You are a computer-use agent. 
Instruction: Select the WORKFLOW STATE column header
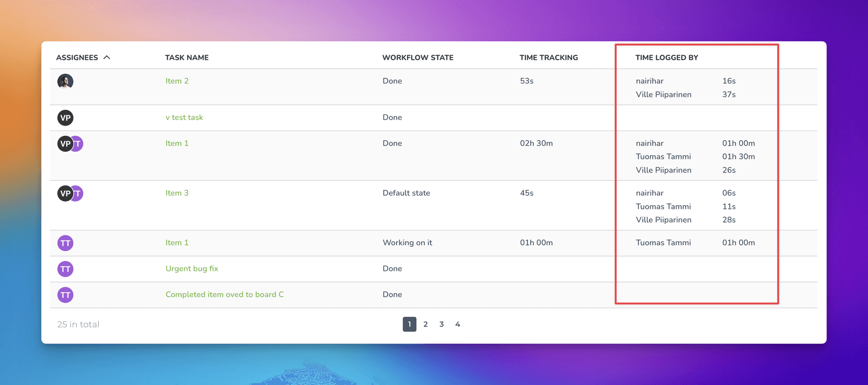418,57
